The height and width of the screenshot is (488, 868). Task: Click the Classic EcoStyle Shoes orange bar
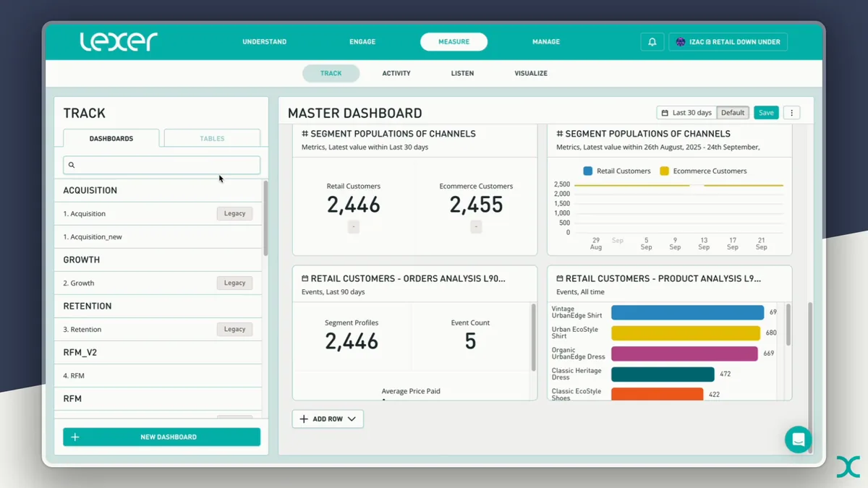[x=657, y=394]
